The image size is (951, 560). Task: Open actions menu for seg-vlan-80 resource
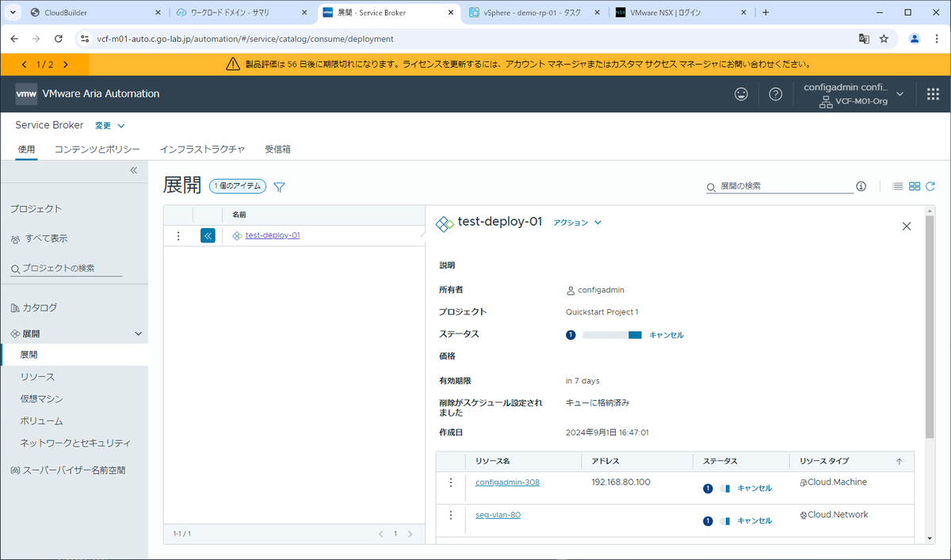(451, 515)
